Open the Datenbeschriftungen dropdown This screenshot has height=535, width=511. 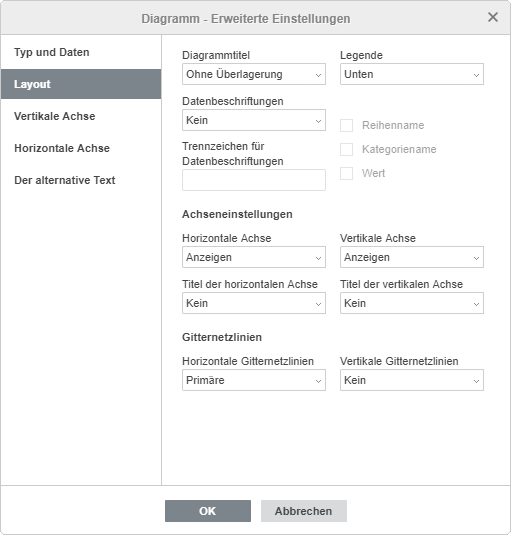tap(254, 120)
